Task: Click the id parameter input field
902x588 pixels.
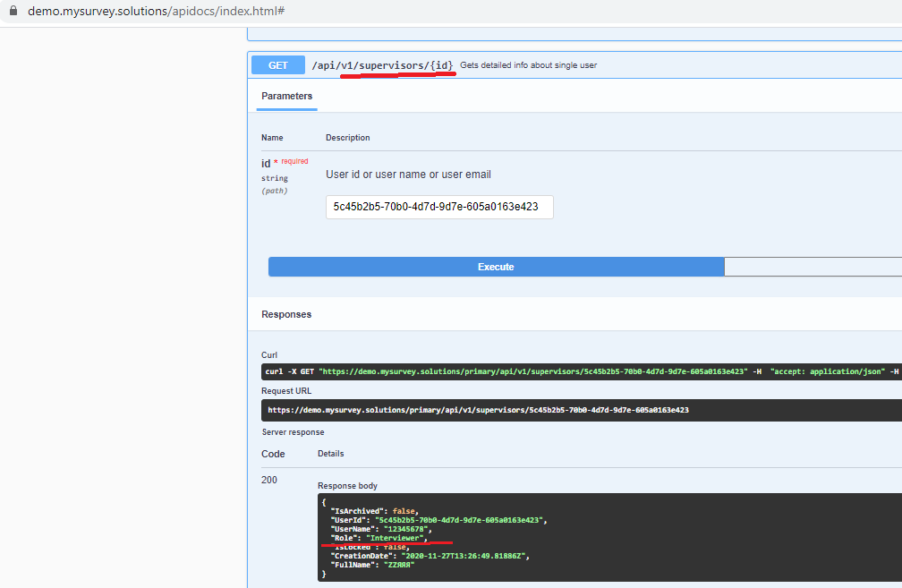Action: tap(439, 207)
